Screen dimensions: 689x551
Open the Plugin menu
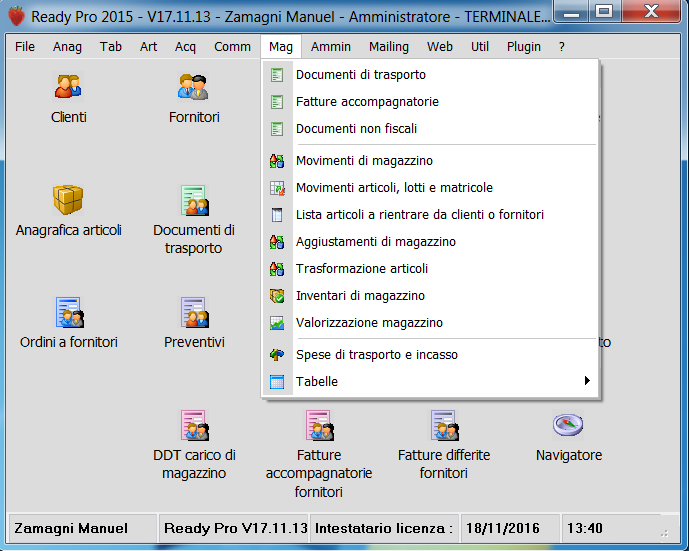[x=524, y=47]
